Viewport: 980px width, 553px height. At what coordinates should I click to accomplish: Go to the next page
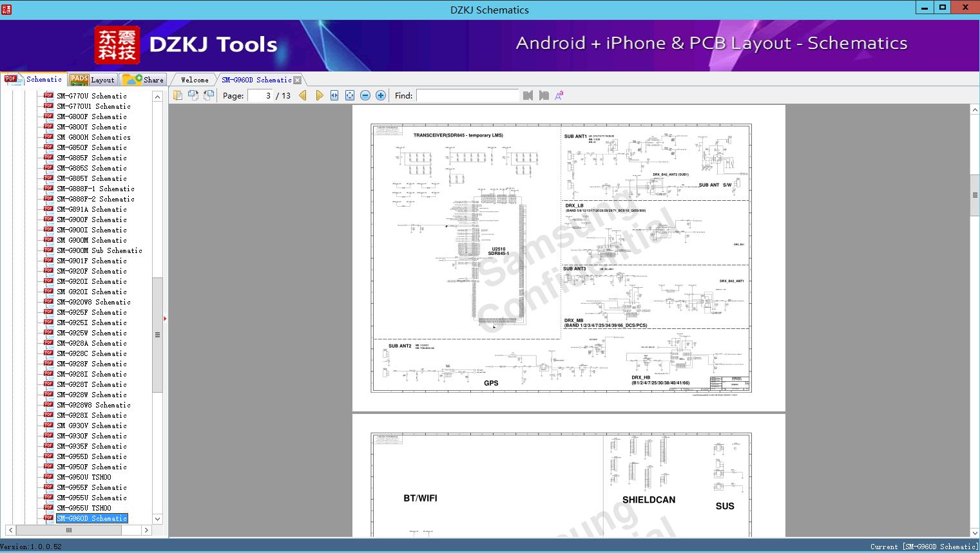point(319,95)
